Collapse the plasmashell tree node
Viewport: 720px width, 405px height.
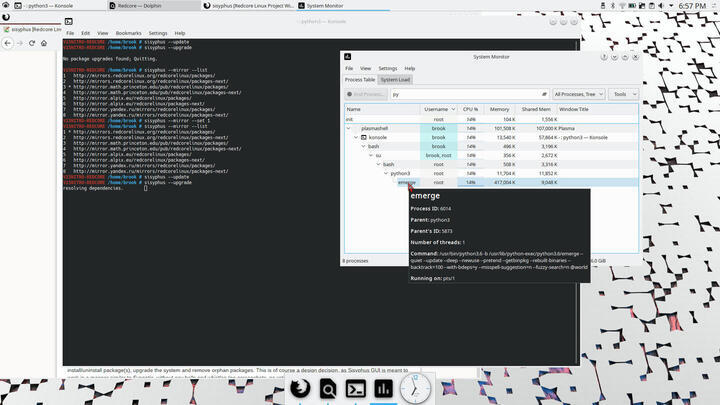(349, 129)
